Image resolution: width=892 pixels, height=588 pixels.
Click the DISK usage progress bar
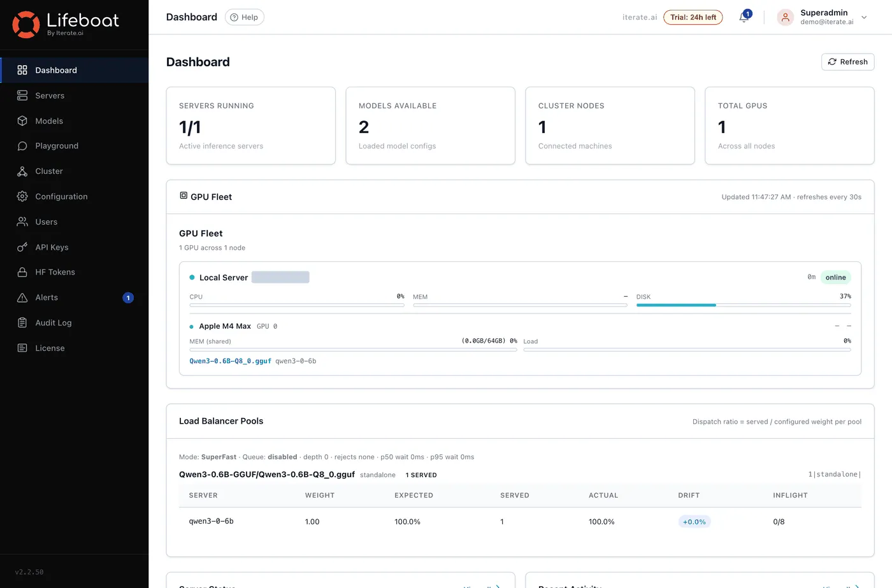click(744, 305)
